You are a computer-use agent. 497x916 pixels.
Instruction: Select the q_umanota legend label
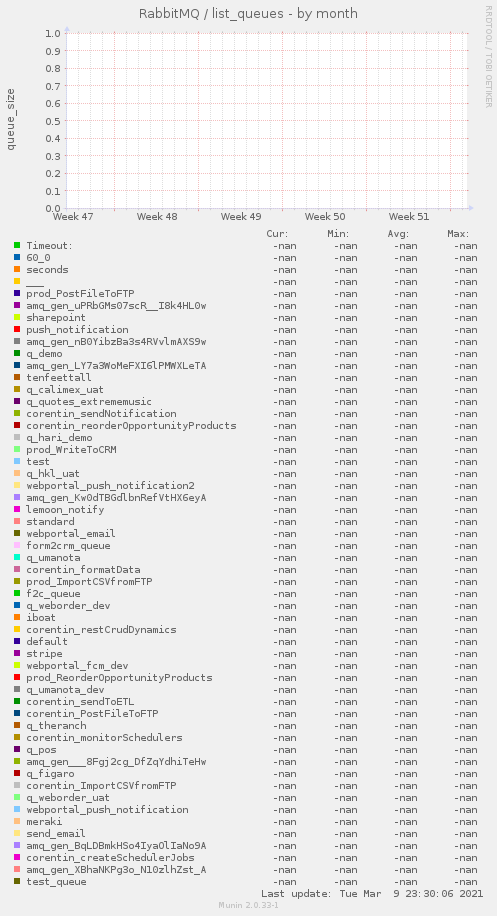[53, 557]
